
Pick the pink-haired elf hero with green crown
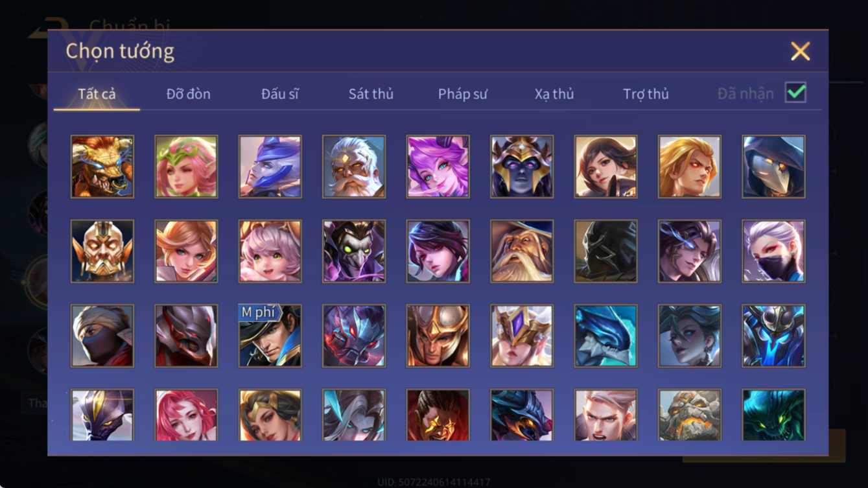186,167
